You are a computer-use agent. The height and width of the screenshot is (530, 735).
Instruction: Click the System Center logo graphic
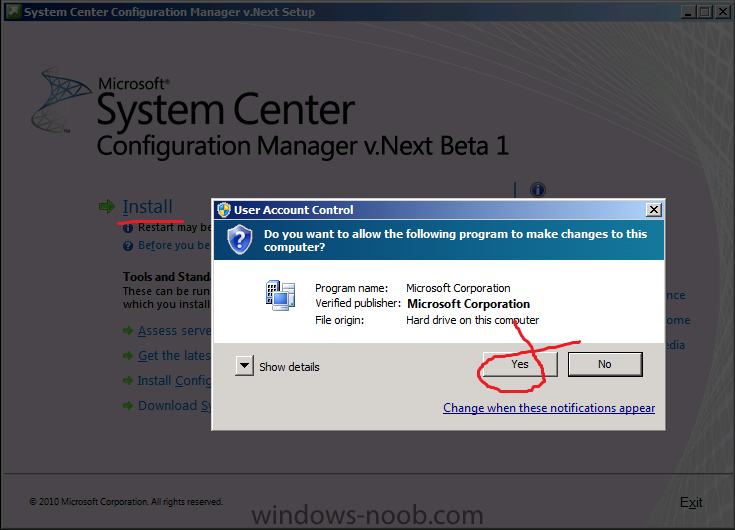tap(61, 100)
